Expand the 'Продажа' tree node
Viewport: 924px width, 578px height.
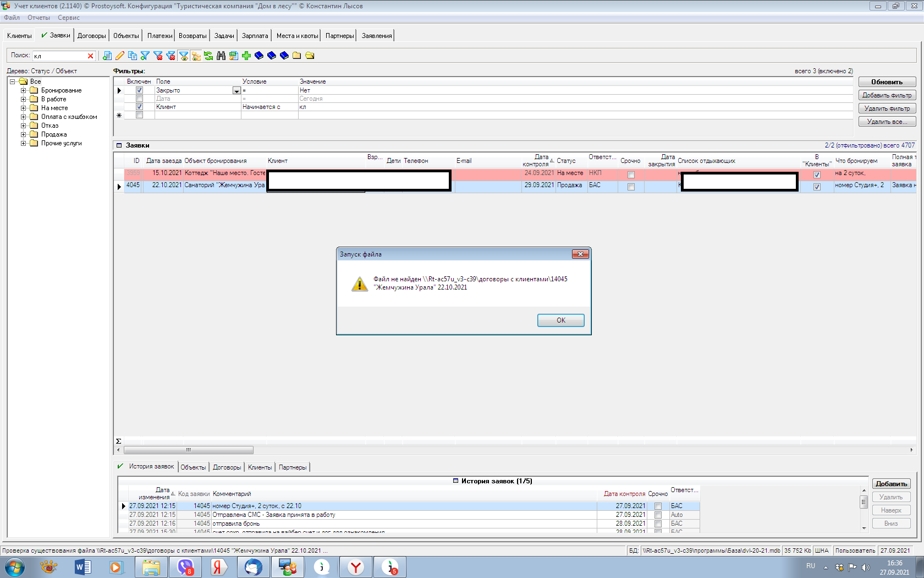(x=24, y=134)
